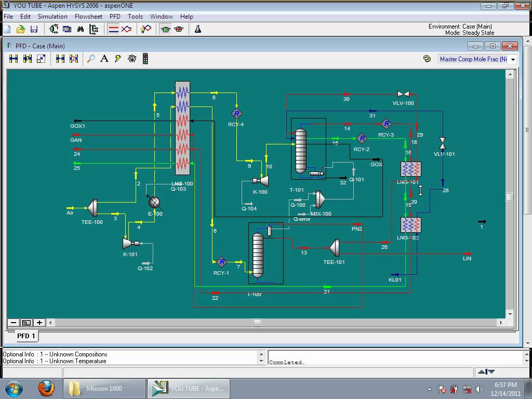The width and height of the screenshot is (532, 399).
Task: Expand PFD pane with plus button
Action: tap(39, 323)
